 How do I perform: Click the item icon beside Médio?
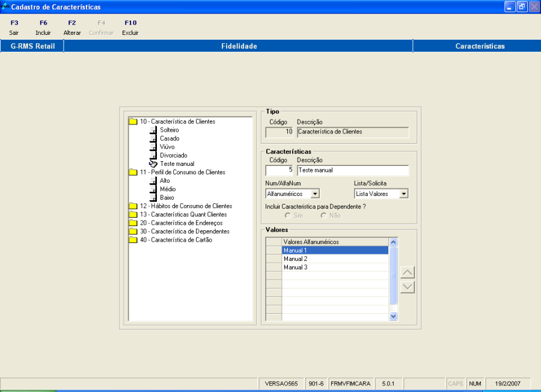click(x=153, y=189)
